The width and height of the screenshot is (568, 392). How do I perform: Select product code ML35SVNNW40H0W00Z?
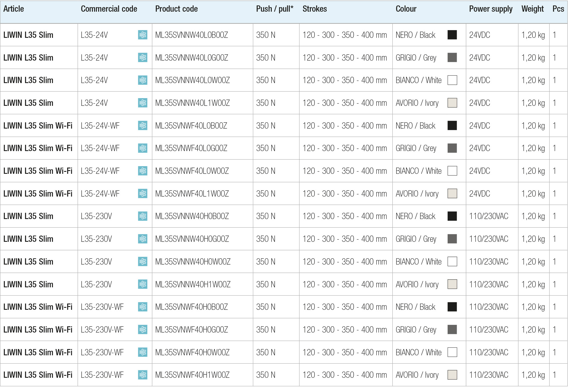coord(193,262)
